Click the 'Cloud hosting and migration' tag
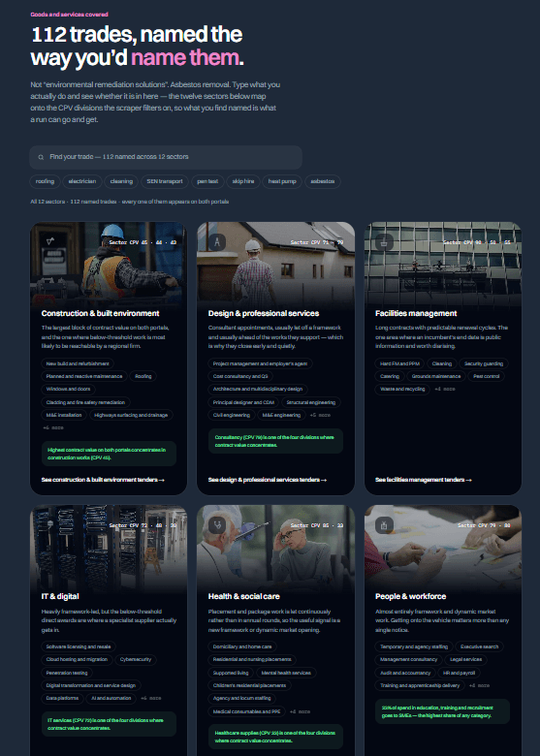Image resolution: width=540 pixels, height=756 pixels. click(x=78, y=659)
